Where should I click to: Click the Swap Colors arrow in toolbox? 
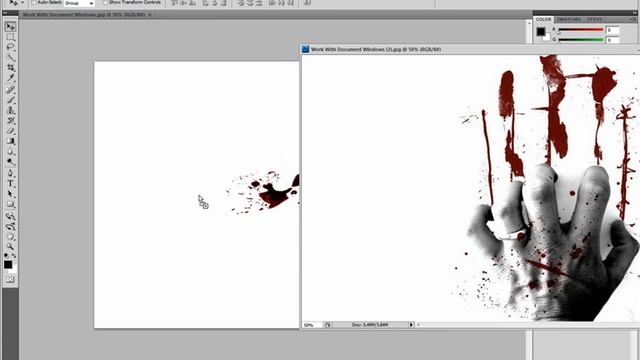pos(14,256)
